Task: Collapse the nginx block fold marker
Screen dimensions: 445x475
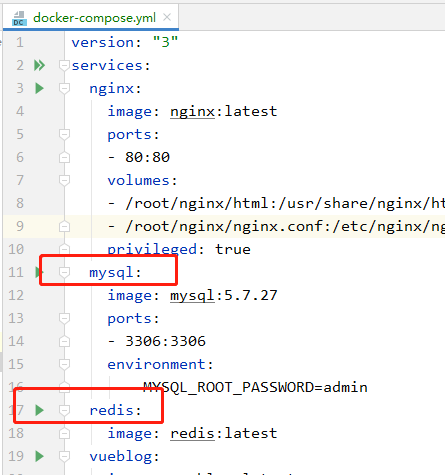Action: coord(64,88)
